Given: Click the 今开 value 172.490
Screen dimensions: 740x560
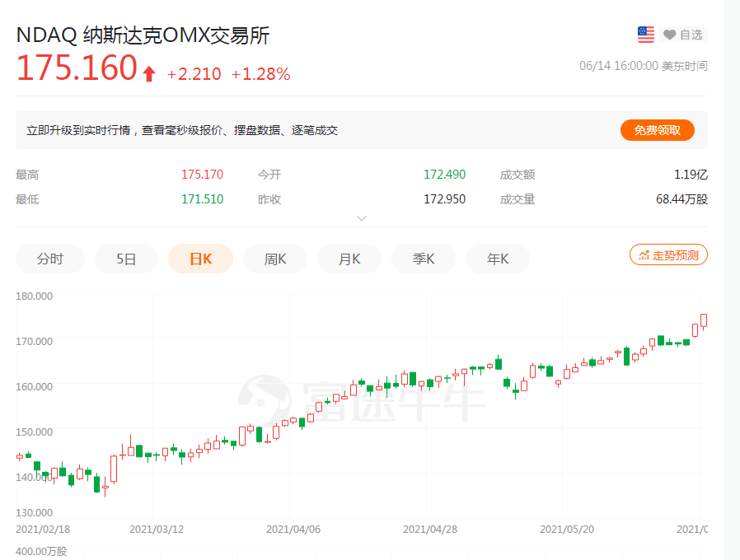Looking at the screenshot, I should pos(444,175).
